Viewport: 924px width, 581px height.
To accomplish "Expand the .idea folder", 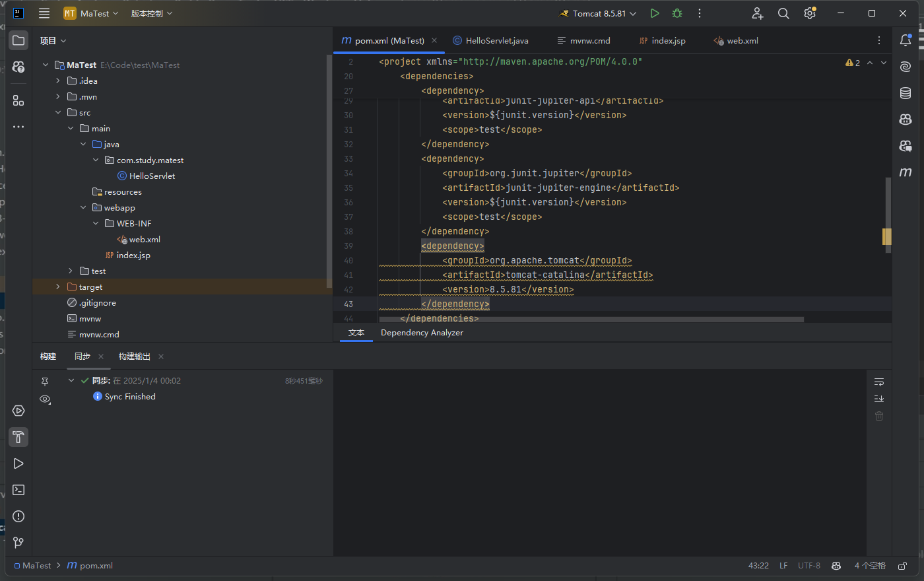I will click(58, 81).
